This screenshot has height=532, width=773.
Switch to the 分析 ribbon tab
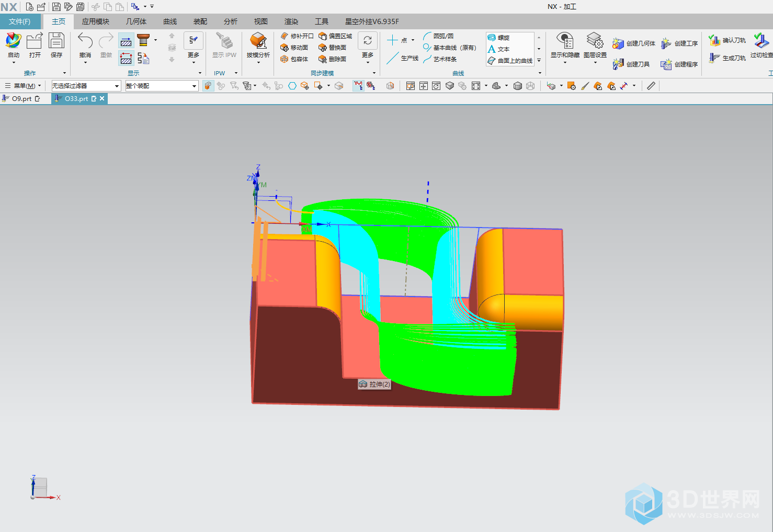coord(231,21)
